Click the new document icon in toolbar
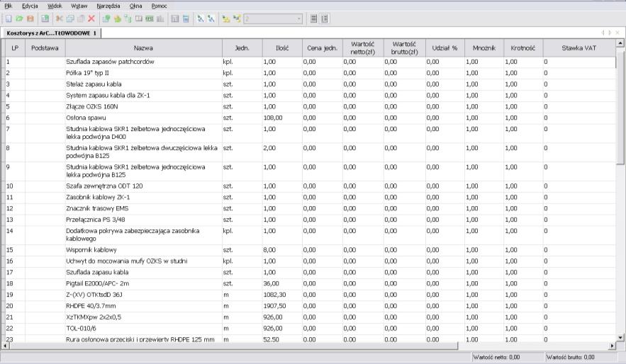The image size is (626, 364). [9, 18]
